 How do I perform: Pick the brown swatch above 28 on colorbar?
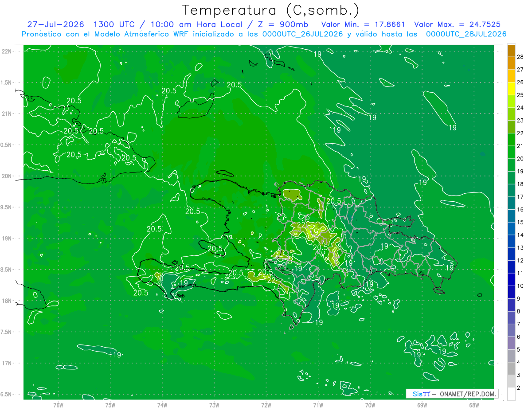pyautogui.click(x=511, y=51)
